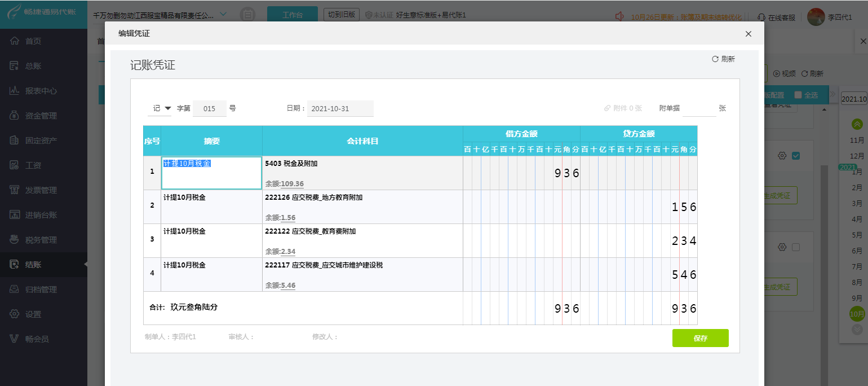Expand the double-chevron beside 全选
868x386 pixels.
click(x=832, y=94)
